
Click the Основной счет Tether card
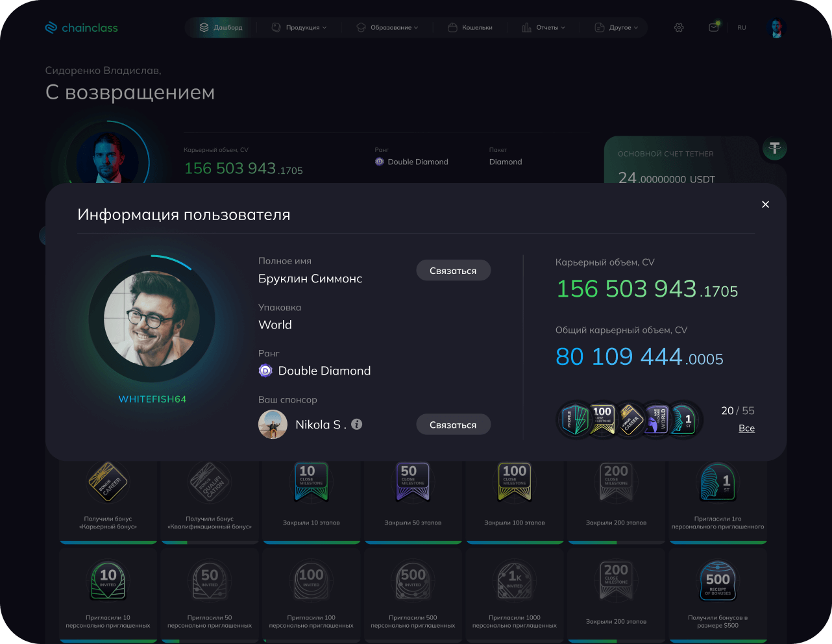point(681,161)
